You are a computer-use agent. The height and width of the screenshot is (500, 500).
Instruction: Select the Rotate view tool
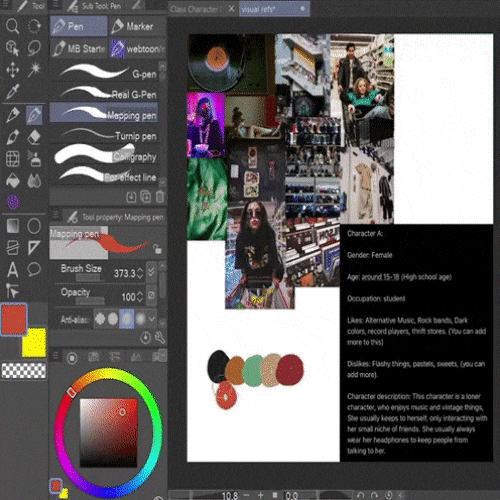coord(34,26)
